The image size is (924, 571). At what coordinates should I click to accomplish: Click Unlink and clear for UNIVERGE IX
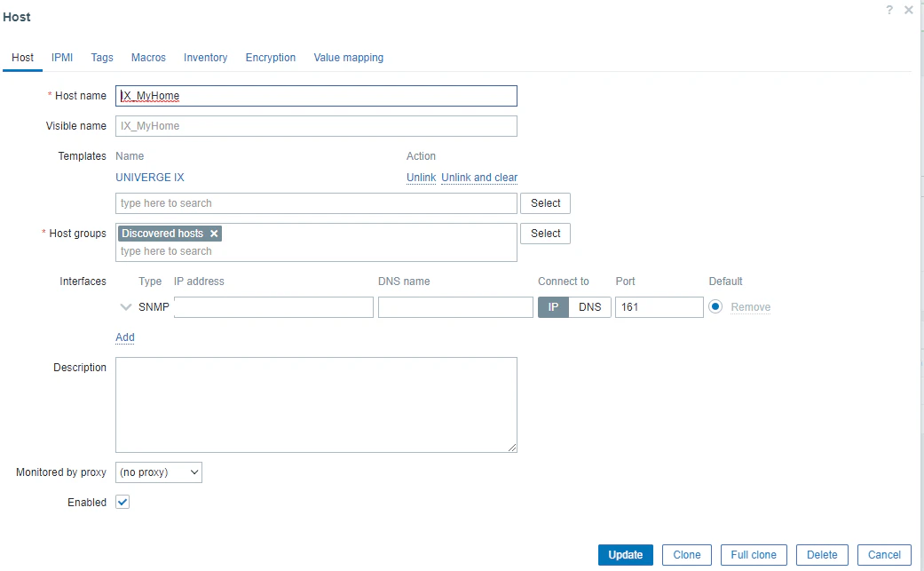(479, 178)
